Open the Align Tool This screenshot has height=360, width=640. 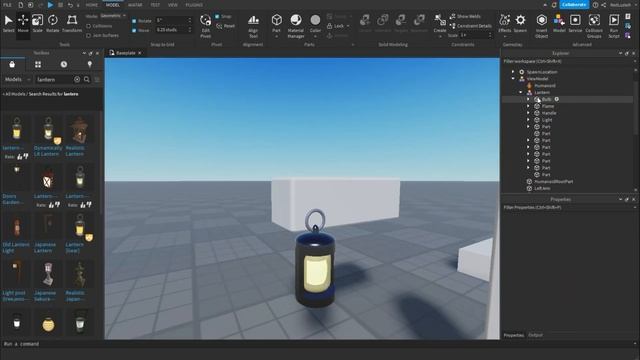coord(253,26)
